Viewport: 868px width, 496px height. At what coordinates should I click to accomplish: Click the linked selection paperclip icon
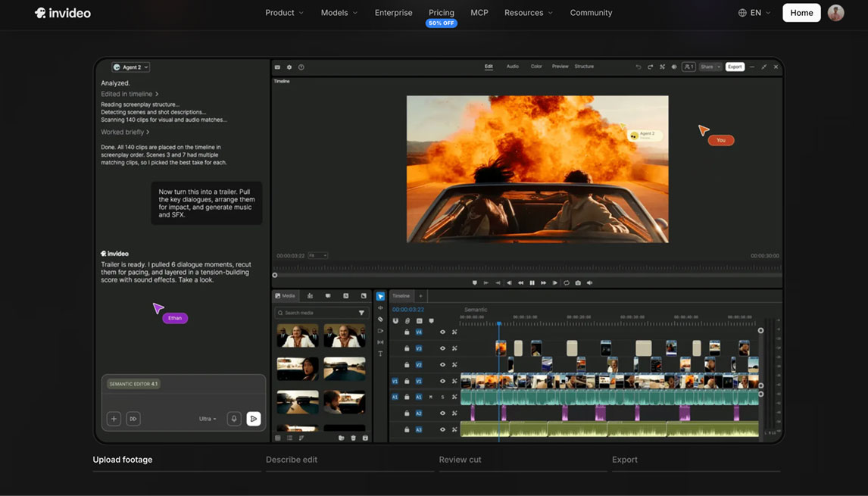pos(407,321)
